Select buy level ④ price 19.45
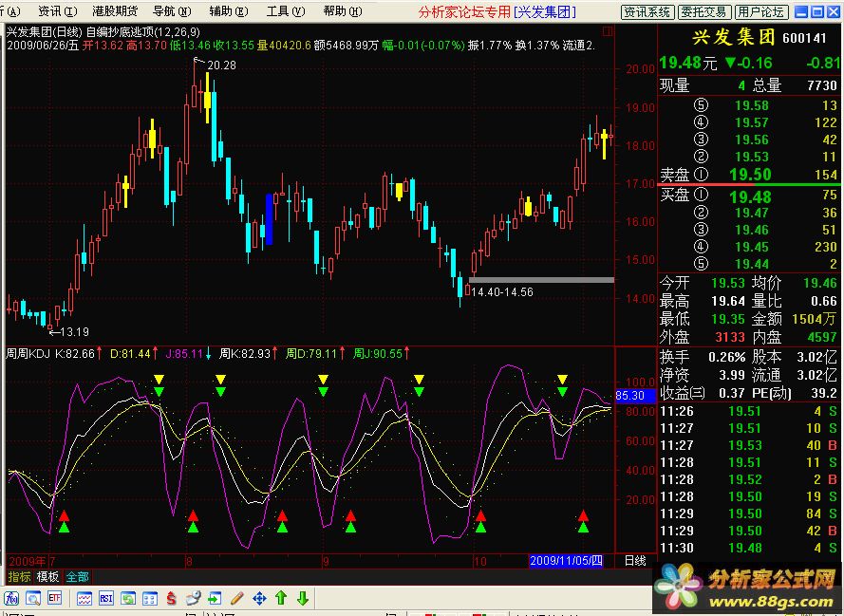This screenshot has height=616, width=844. pyautogui.click(x=751, y=247)
